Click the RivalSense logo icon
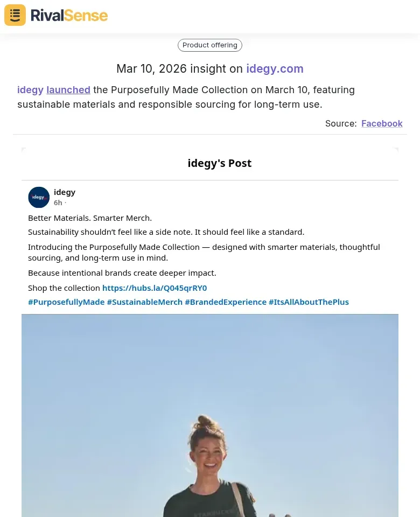The image size is (420, 517). click(x=15, y=15)
